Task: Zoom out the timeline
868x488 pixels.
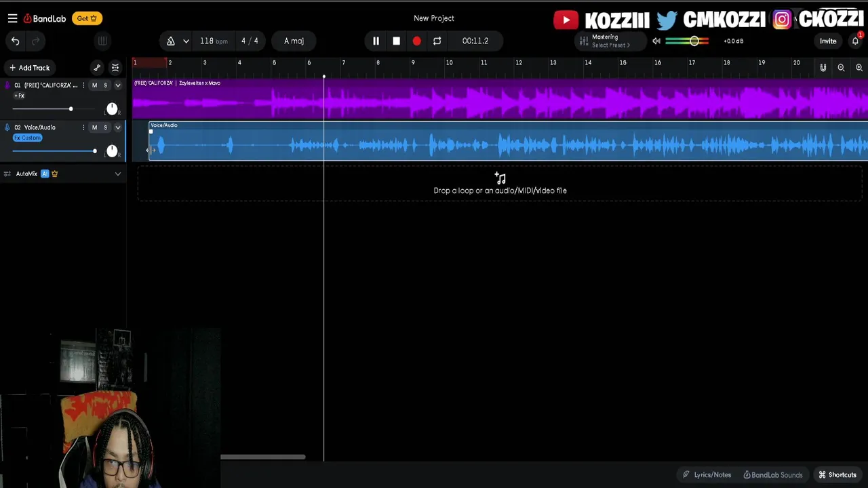Action: 841,68
